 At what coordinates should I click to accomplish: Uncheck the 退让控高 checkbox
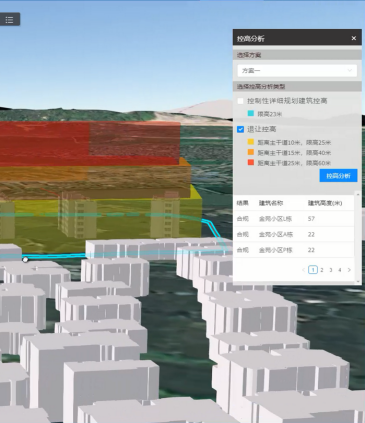click(240, 129)
